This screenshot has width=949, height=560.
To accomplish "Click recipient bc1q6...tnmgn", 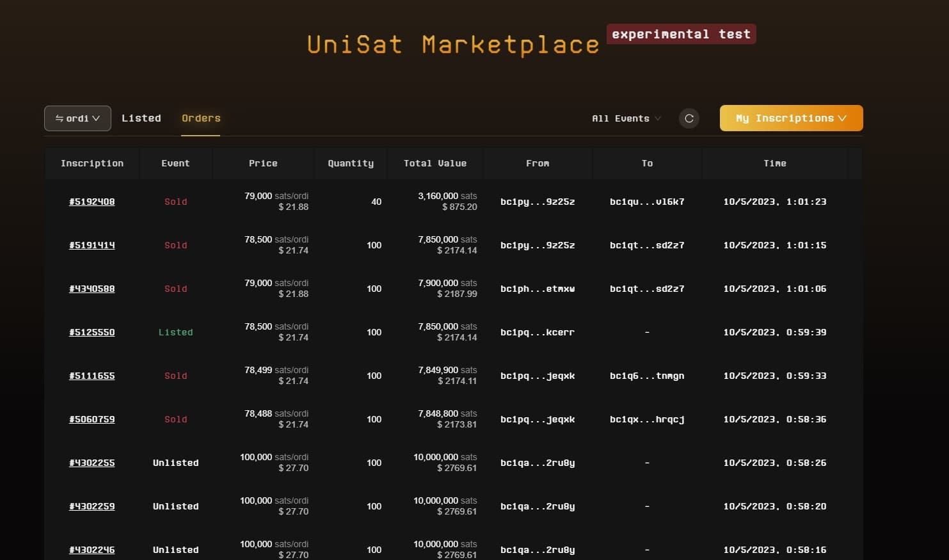I will (647, 376).
